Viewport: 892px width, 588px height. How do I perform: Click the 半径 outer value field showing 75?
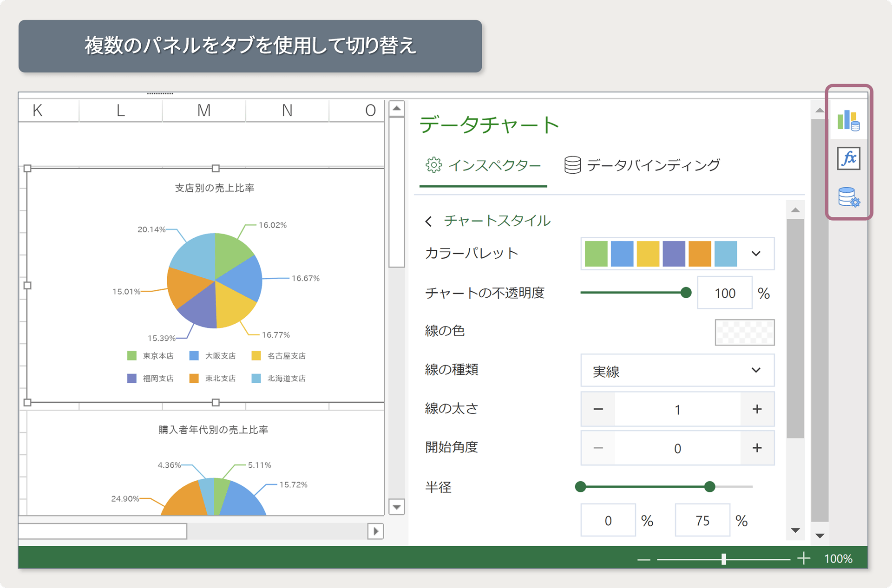pos(702,521)
